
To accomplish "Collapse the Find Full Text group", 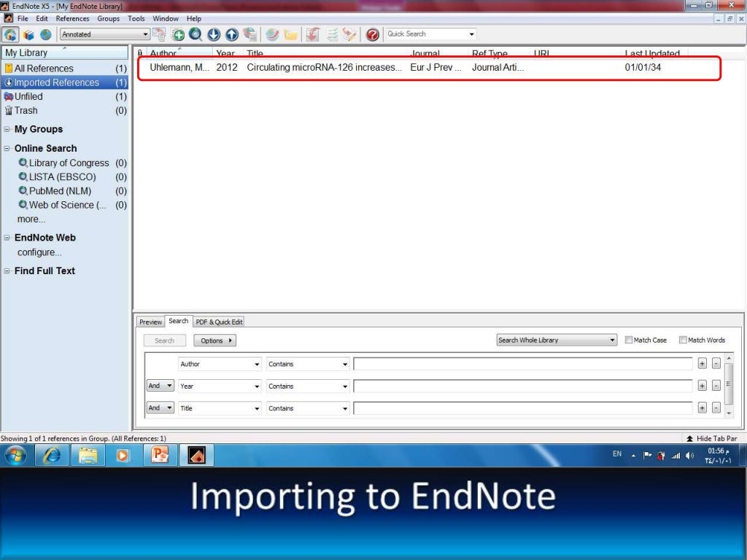I will tap(7, 271).
